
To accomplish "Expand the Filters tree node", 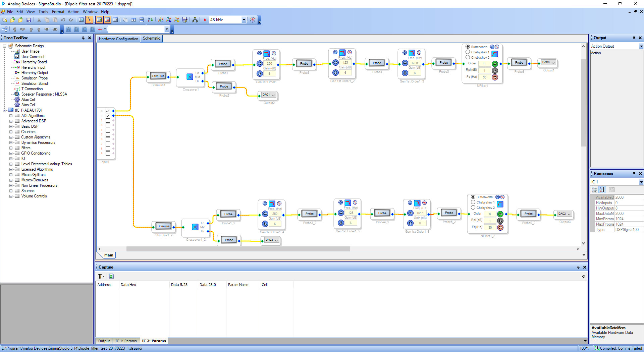I will pyautogui.click(x=11, y=148).
